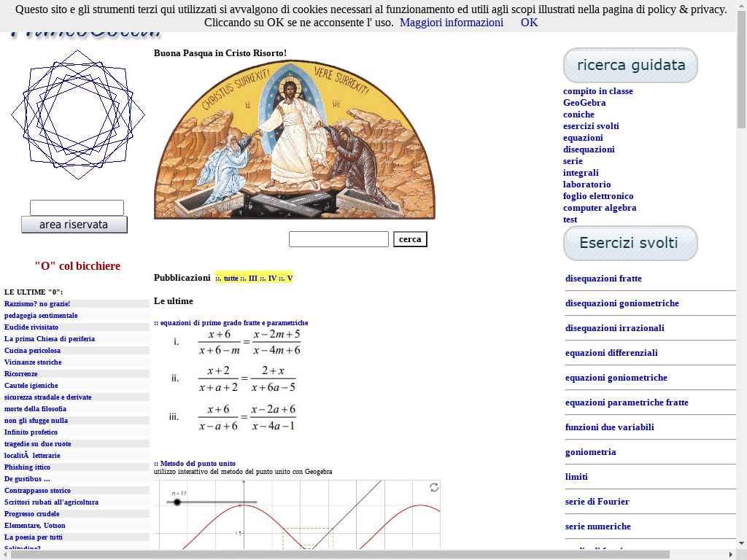The height and width of the screenshot is (560, 747).
Task: Select computer algebra link
Action: (x=600, y=208)
